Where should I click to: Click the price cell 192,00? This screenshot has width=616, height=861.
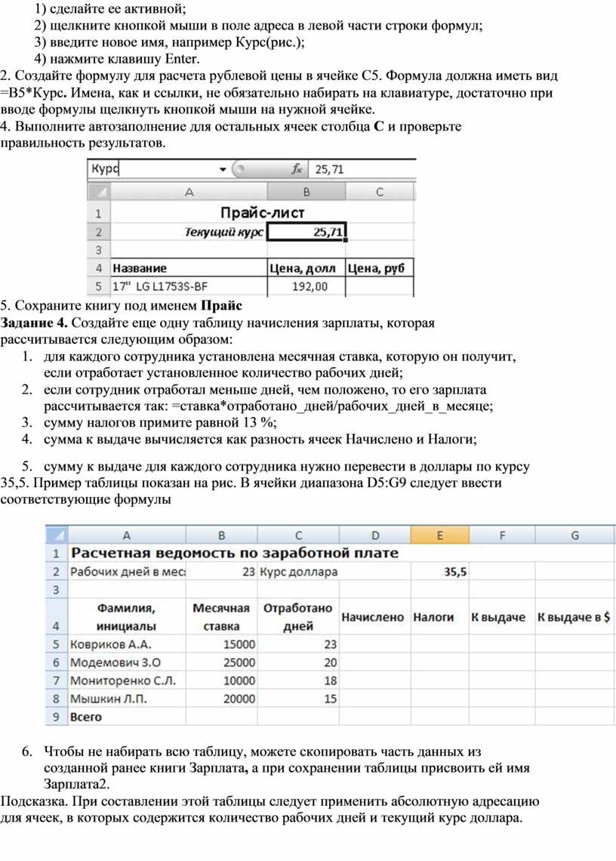(x=306, y=286)
